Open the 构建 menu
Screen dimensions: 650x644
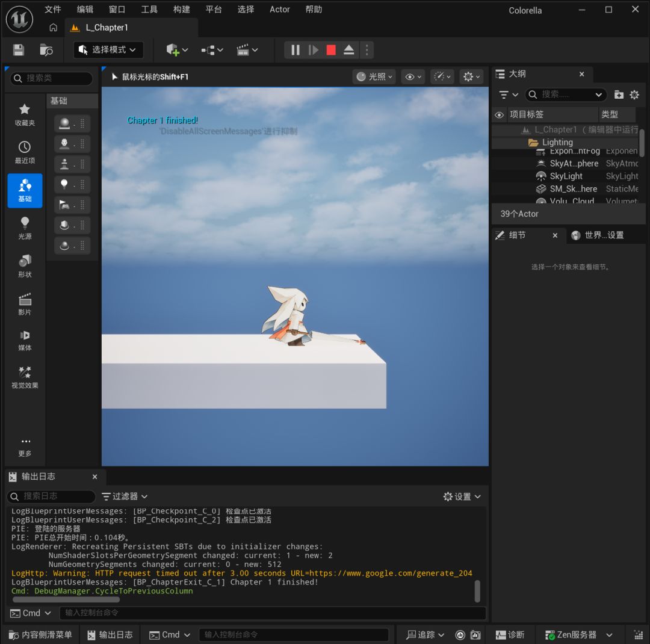coord(182,10)
